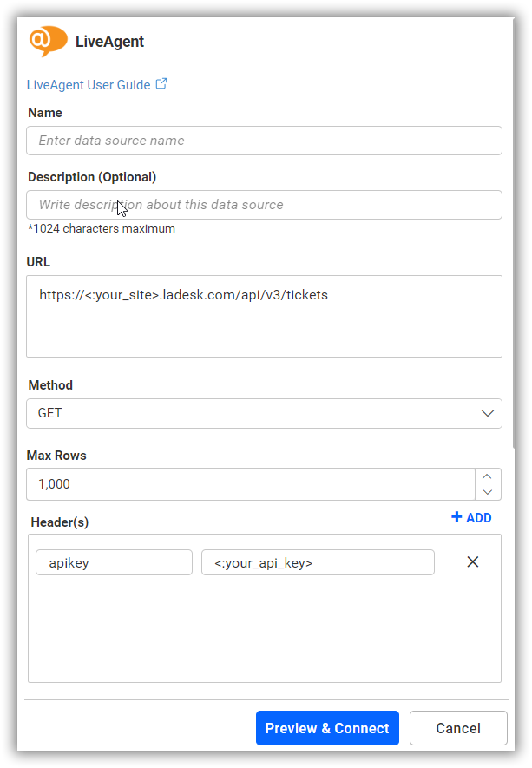Open the LiveAgent User Guide link

(89, 85)
